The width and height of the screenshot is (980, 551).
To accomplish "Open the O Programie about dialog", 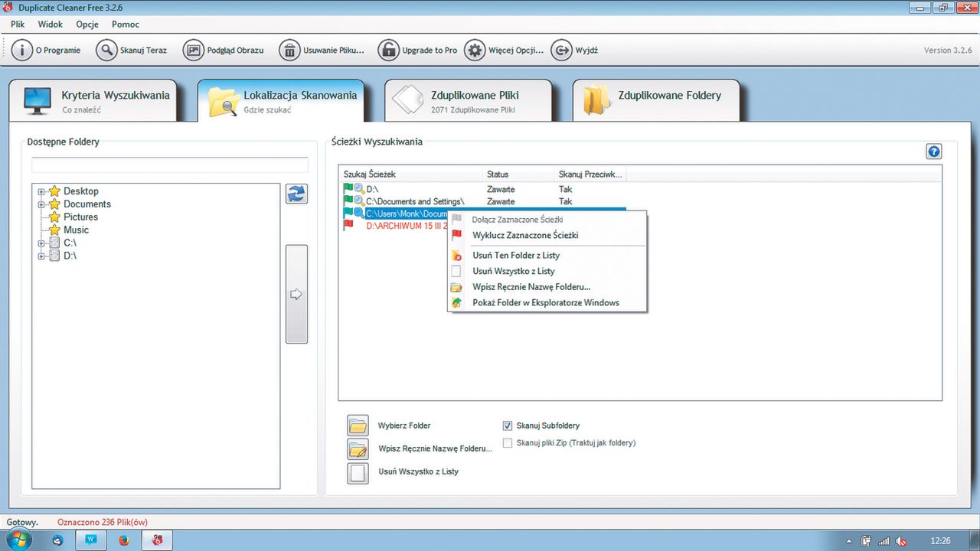I will tap(47, 51).
